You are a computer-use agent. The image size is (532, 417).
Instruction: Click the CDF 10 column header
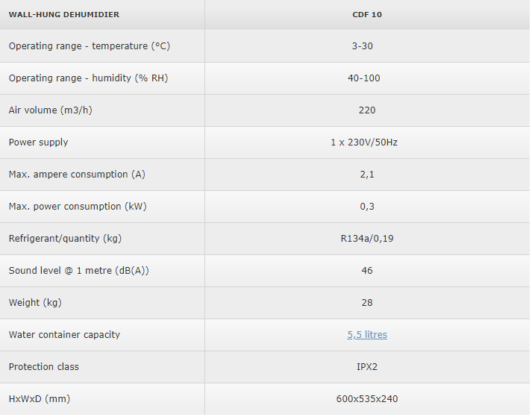pyautogui.click(x=366, y=14)
